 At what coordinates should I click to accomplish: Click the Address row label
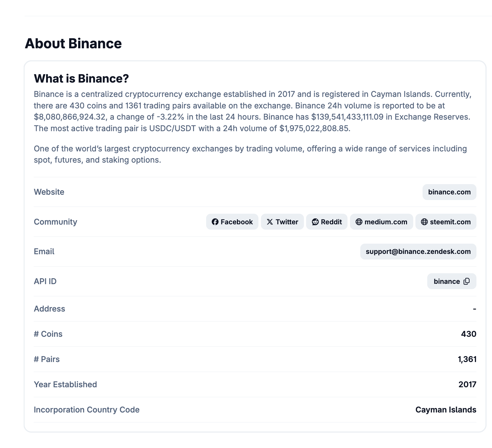pos(50,309)
